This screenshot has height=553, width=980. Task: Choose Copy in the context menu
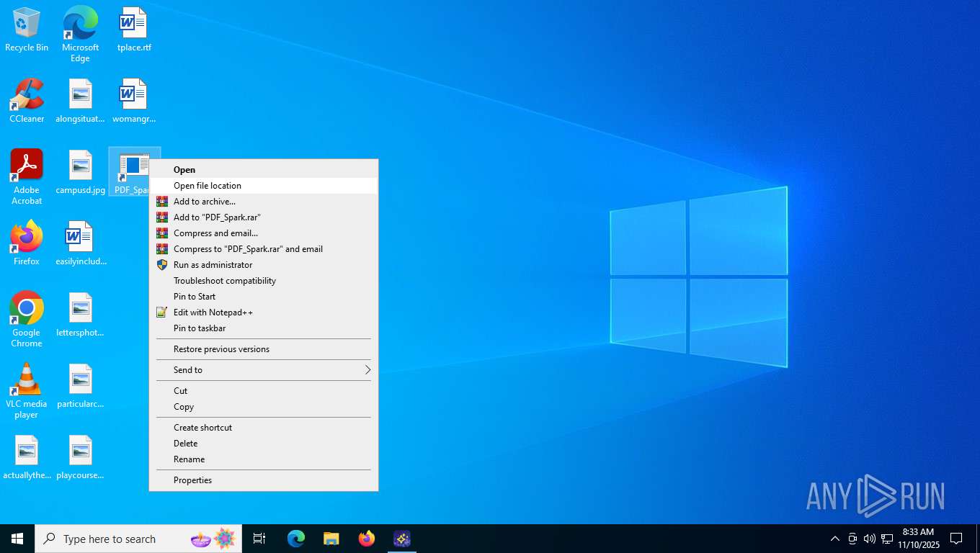(x=264, y=407)
